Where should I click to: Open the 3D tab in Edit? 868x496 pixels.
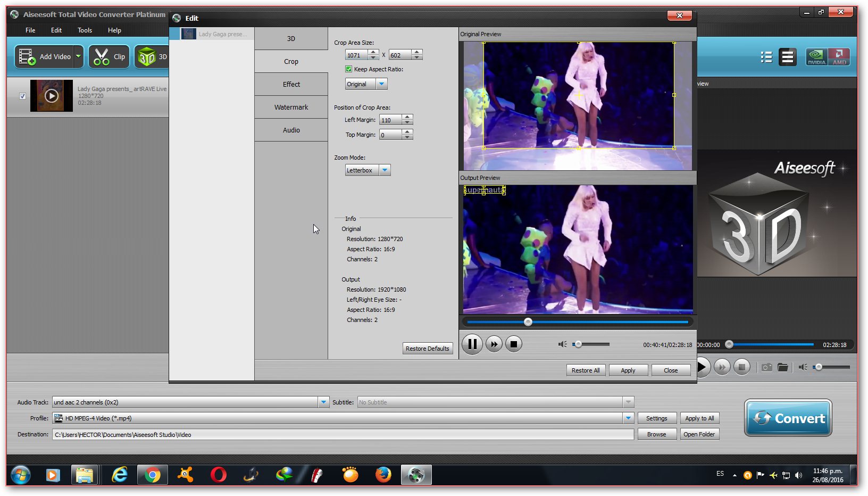pos(291,38)
